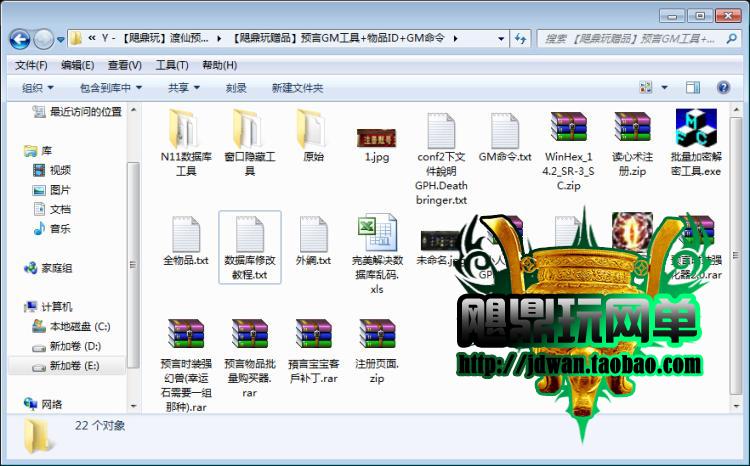
Task: Click into the folder search box
Action: 630,39
